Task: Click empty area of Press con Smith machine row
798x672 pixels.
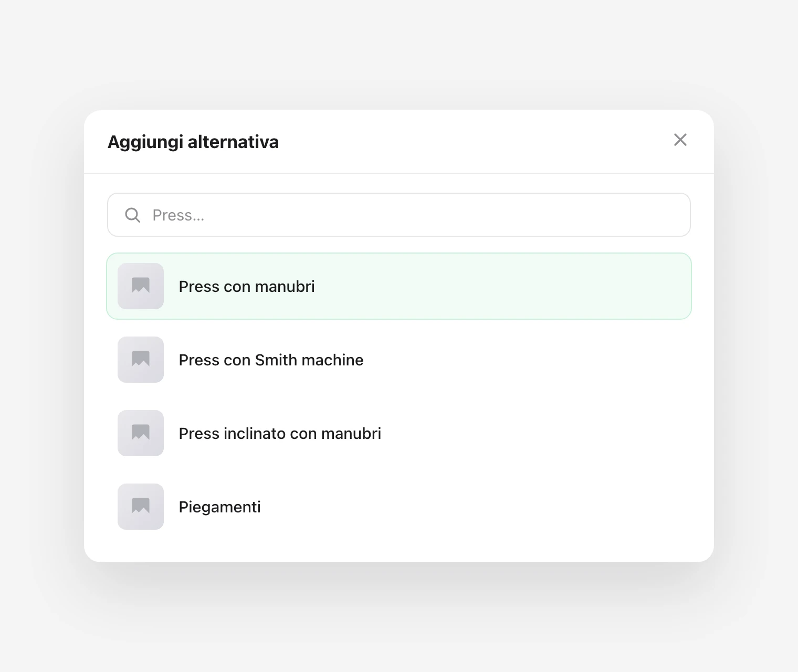Action: pos(525,360)
